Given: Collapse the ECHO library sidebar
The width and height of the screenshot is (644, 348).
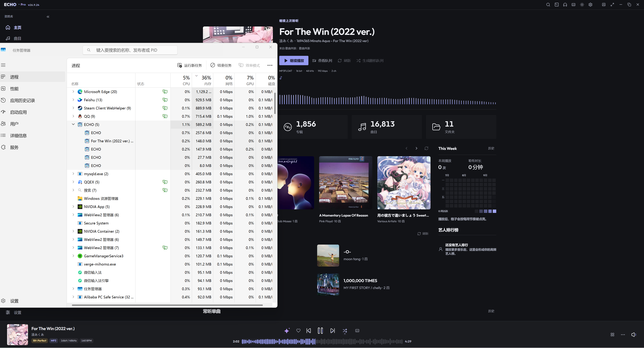Looking at the screenshot, I should pyautogui.click(x=48, y=17).
